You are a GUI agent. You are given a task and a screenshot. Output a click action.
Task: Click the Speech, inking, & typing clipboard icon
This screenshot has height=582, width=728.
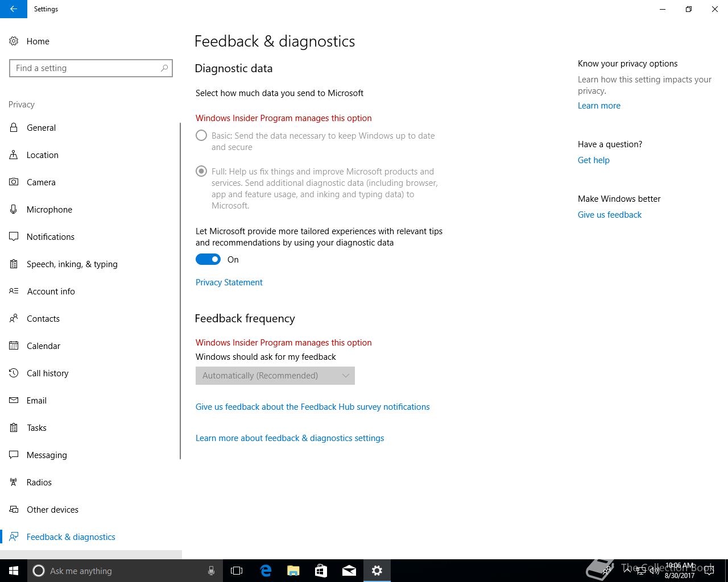pos(14,264)
